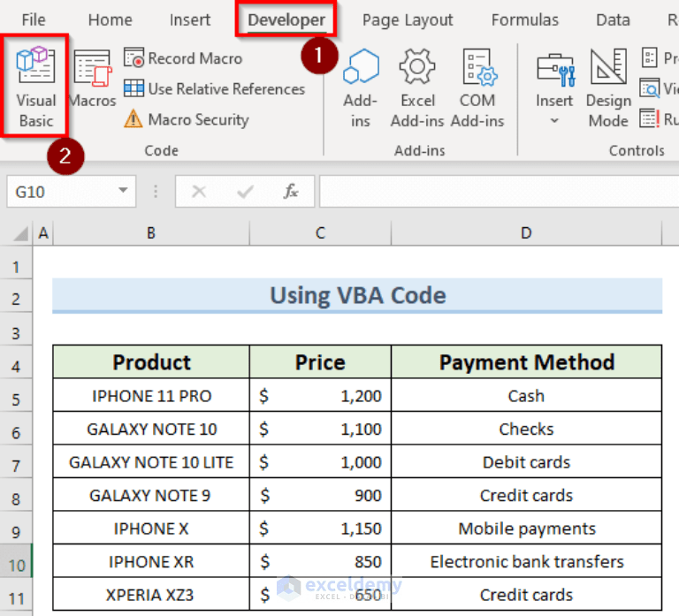Switch to the Home tab
Viewport: 679px width, 616px height.
coord(110,20)
